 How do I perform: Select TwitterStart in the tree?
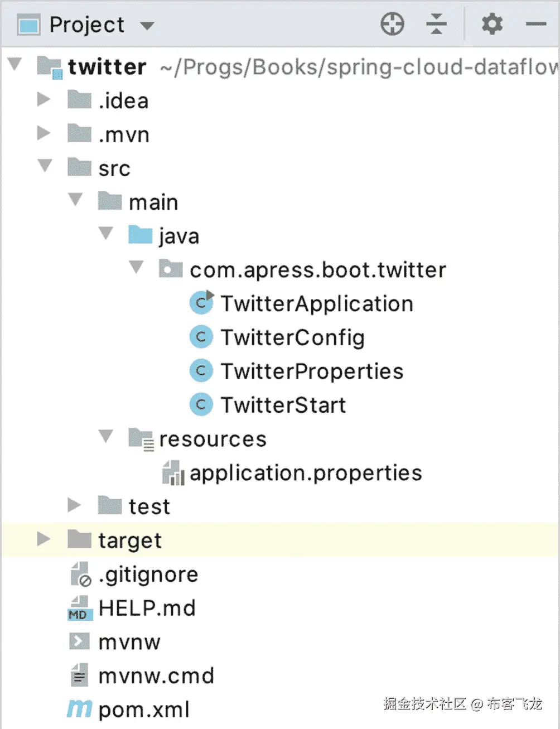coord(283,405)
